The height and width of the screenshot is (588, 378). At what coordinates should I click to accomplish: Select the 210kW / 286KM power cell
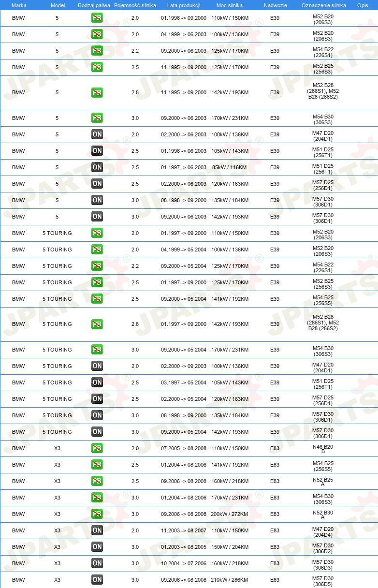coord(230,580)
